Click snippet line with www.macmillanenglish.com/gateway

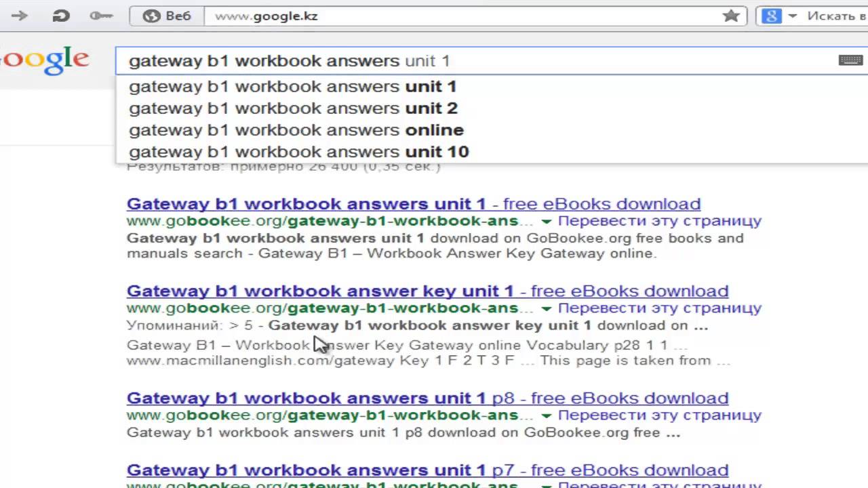click(x=429, y=361)
